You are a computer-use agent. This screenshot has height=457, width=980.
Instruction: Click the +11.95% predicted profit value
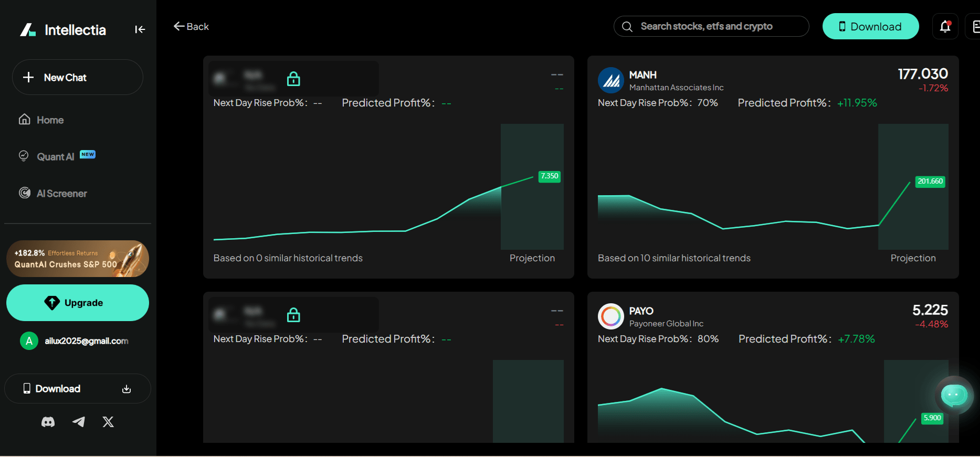(x=857, y=103)
